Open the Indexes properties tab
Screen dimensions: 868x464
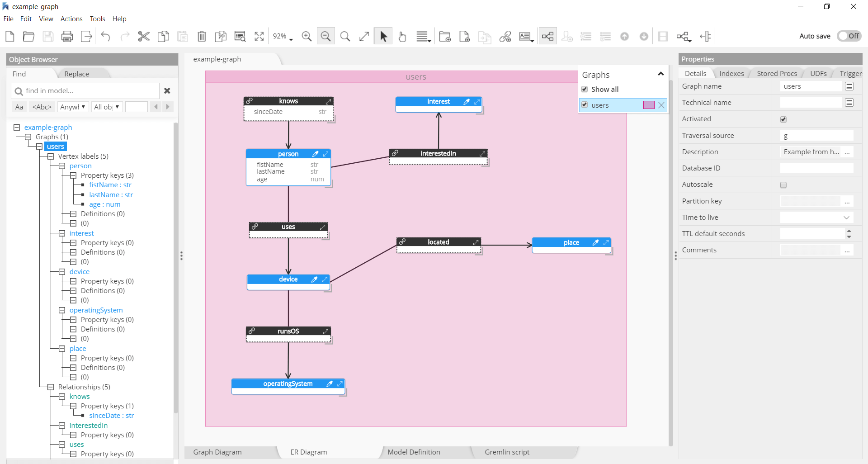click(731, 74)
